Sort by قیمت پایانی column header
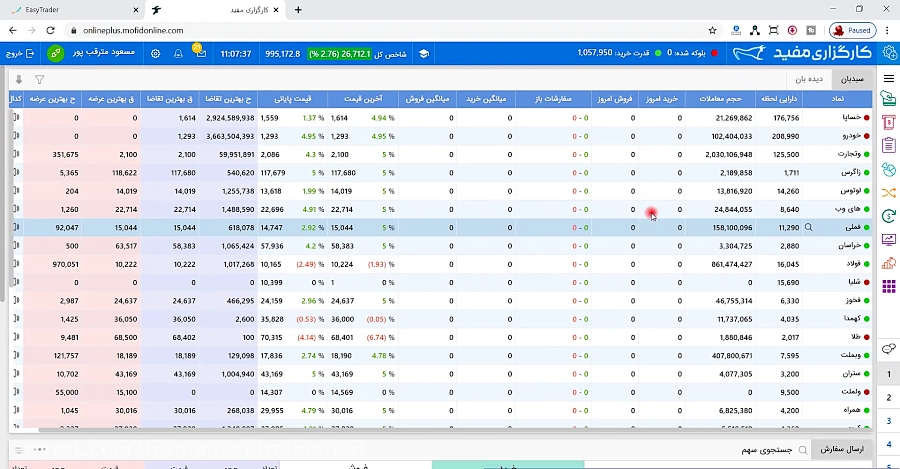Viewport: 900px width, 469px height. [293, 99]
